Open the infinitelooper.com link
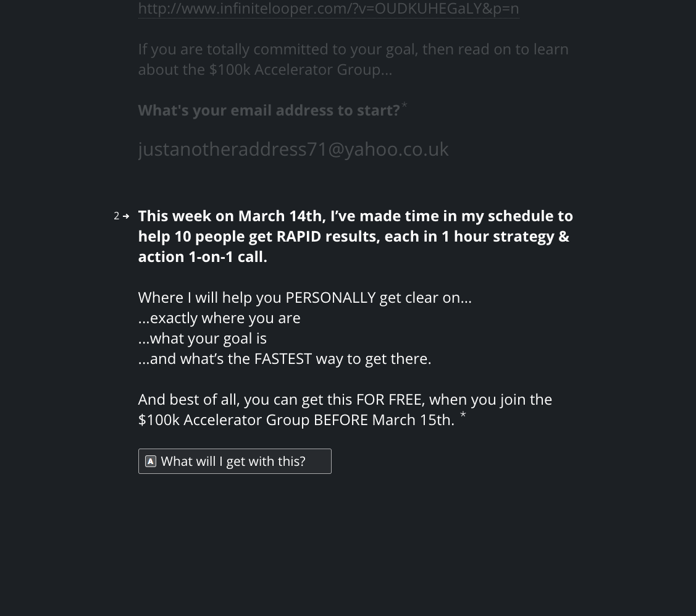The width and height of the screenshot is (696, 616). click(328, 9)
